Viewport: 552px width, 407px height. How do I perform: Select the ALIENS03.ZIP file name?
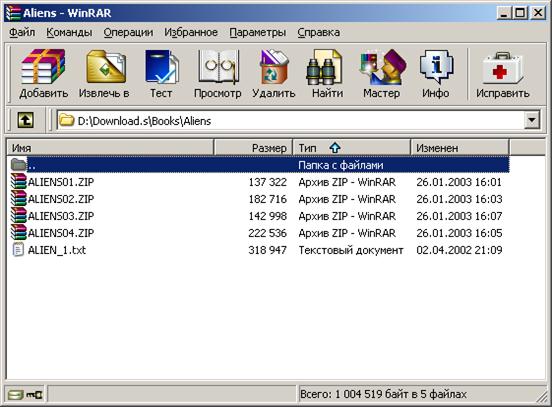pyautogui.click(x=61, y=216)
